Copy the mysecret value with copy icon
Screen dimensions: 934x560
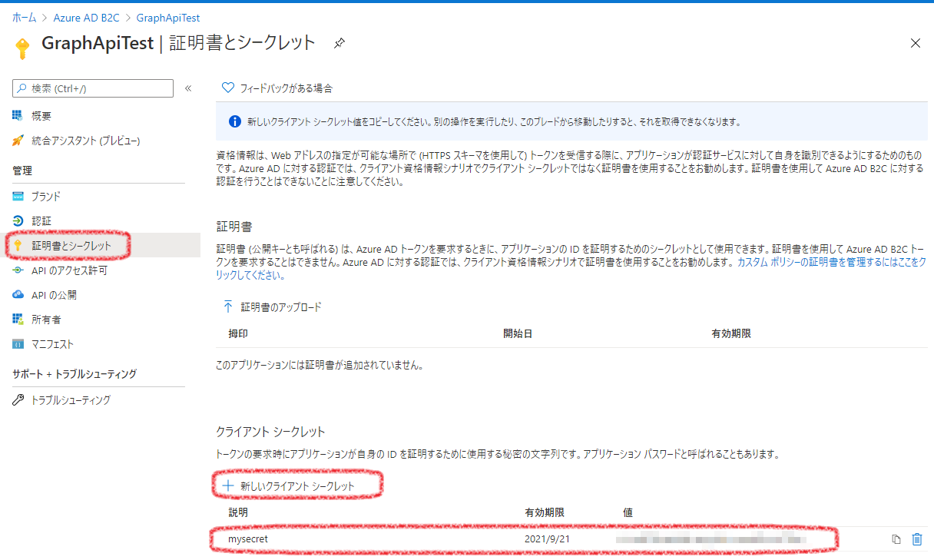[896, 539]
